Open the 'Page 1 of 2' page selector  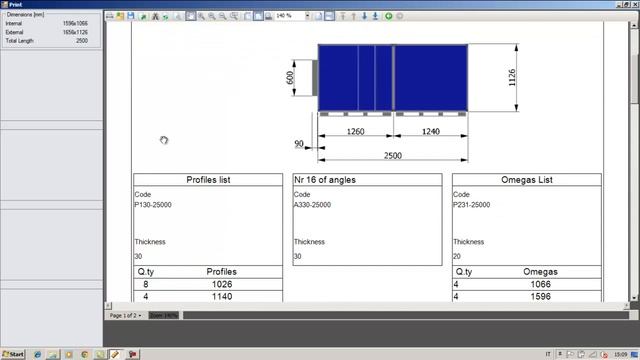pos(125,316)
